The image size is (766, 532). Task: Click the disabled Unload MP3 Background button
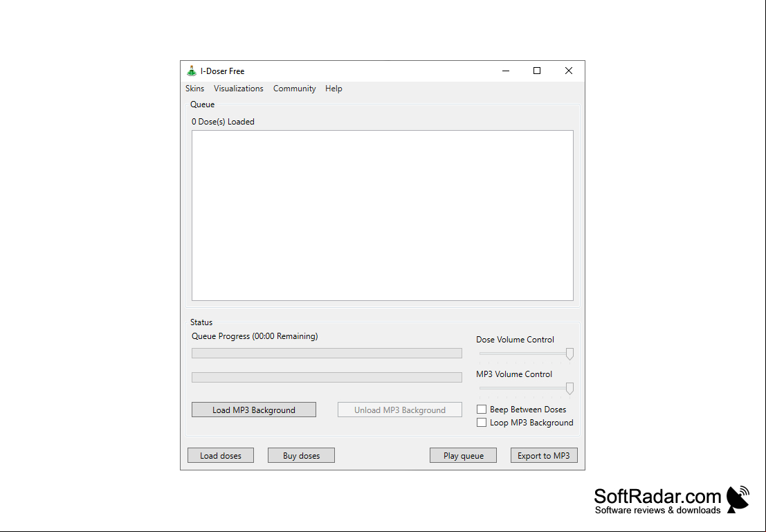(x=400, y=410)
